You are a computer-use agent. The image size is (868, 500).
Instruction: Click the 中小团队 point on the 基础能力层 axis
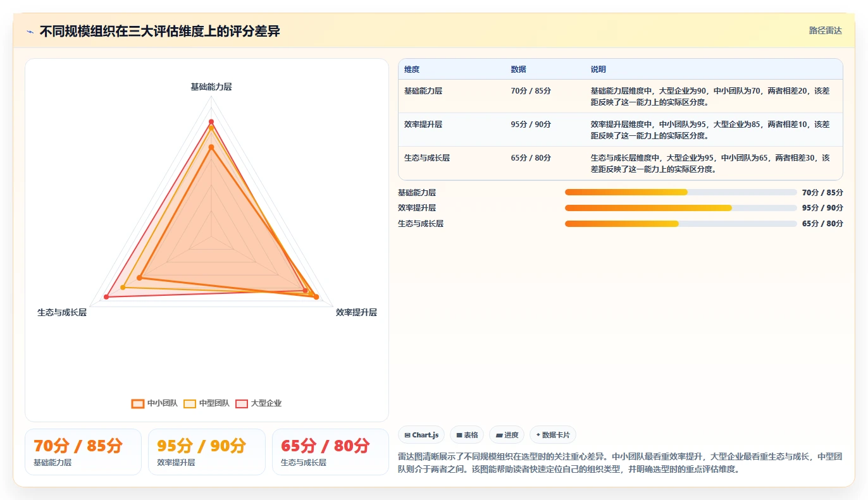(x=211, y=147)
